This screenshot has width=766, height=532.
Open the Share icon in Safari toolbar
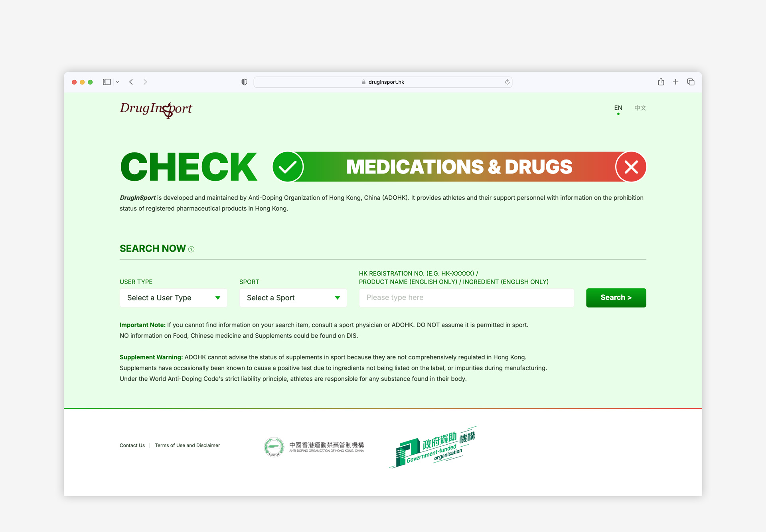coord(661,82)
